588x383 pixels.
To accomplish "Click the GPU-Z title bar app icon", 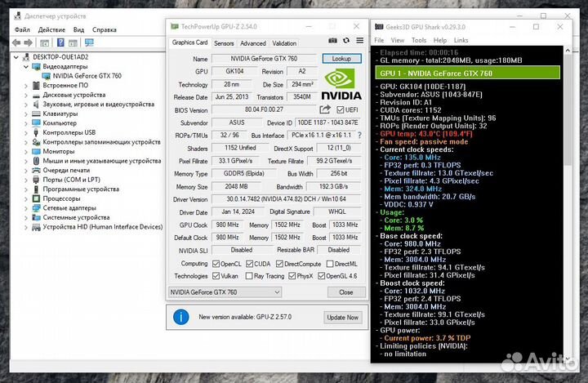I will point(175,26).
